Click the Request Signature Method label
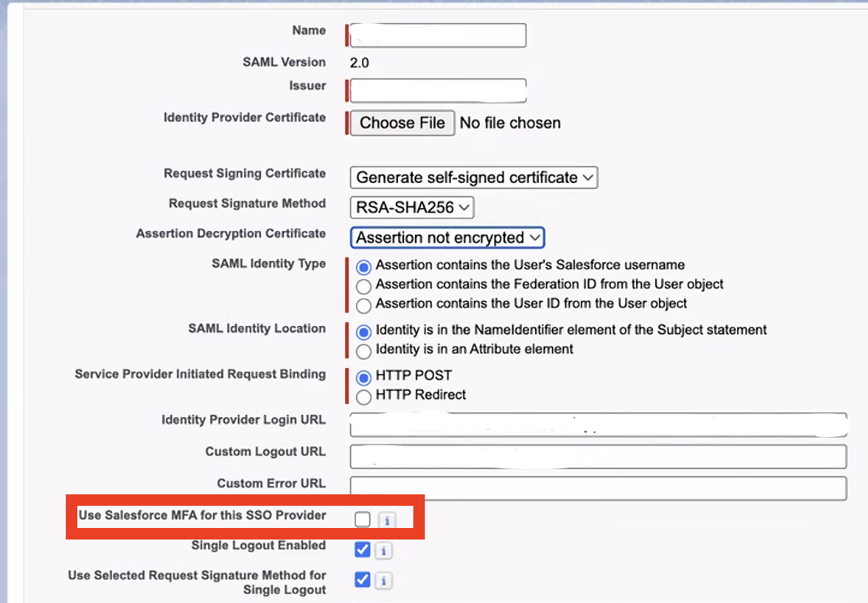This screenshot has height=603, width=868. click(x=247, y=204)
